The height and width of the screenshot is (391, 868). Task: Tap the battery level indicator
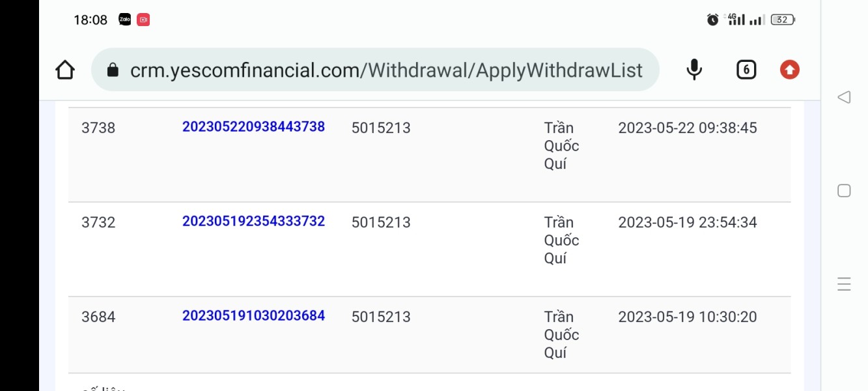(x=782, y=20)
